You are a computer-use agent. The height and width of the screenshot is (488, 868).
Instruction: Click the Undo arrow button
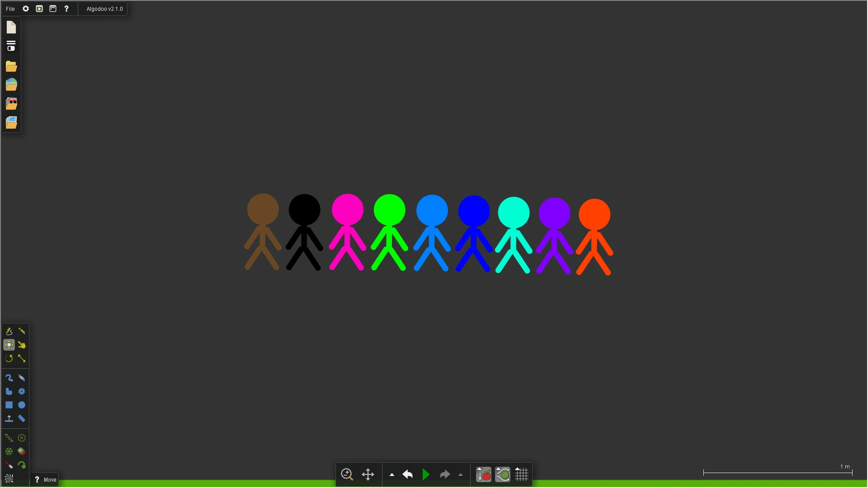coord(407,475)
